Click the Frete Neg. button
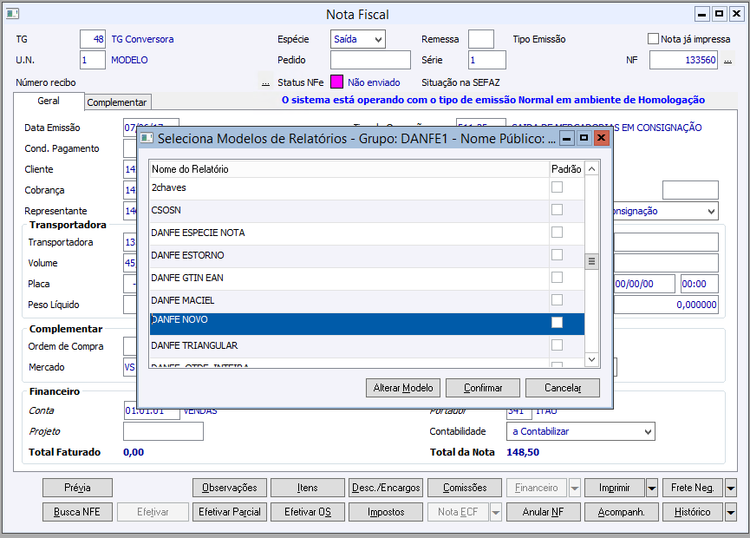This screenshot has width=750, height=538. [x=693, y=488]
